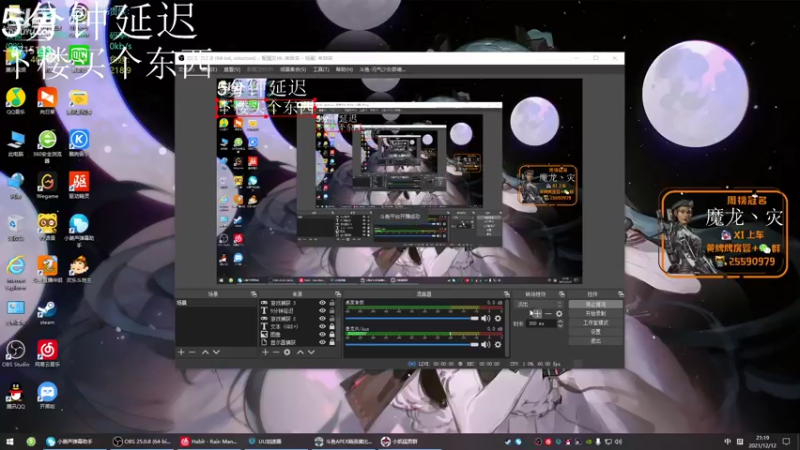Image resolution: width=800 pixels, height=450 pixels.
Task: Remove the transition with the minus icon
Action: 548,313
